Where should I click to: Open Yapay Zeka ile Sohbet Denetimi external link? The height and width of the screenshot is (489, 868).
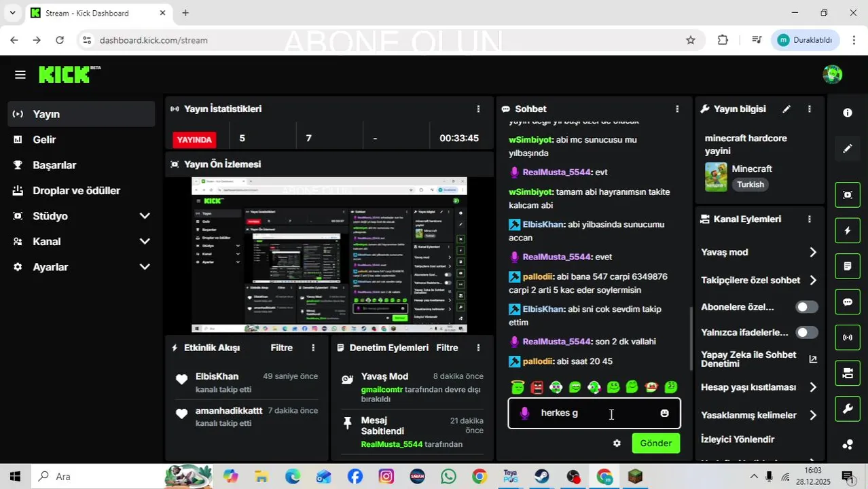pos(813,359)
